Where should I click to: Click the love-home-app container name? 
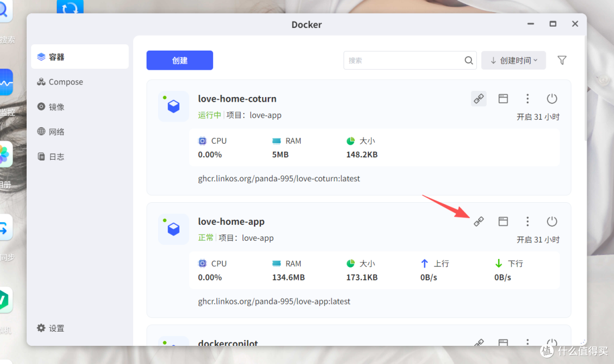[x=231, y=221]
